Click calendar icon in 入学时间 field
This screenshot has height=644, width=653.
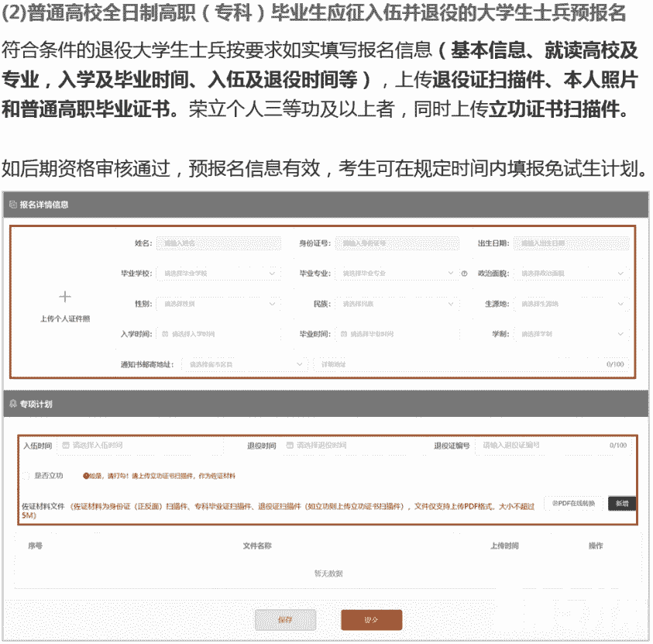(165, 334)
